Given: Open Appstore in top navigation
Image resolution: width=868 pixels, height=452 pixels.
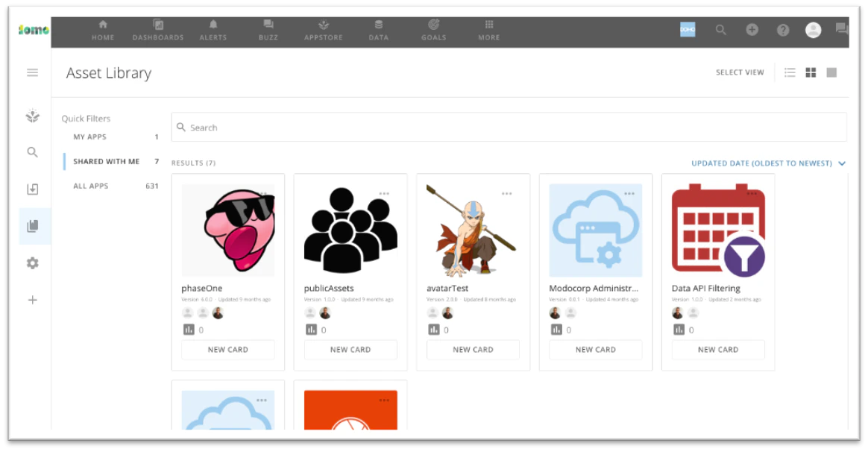Looking at the screenshot, I should 324,31.
